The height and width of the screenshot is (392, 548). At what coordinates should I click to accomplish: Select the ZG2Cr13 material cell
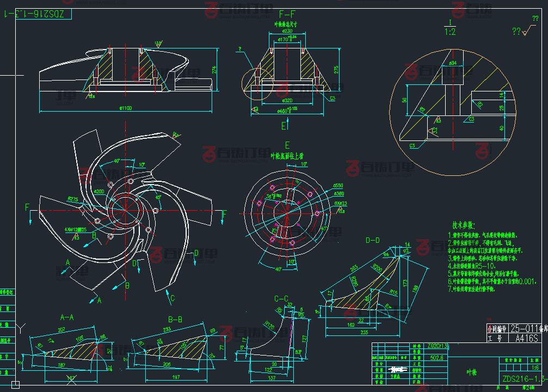(438, 346)
